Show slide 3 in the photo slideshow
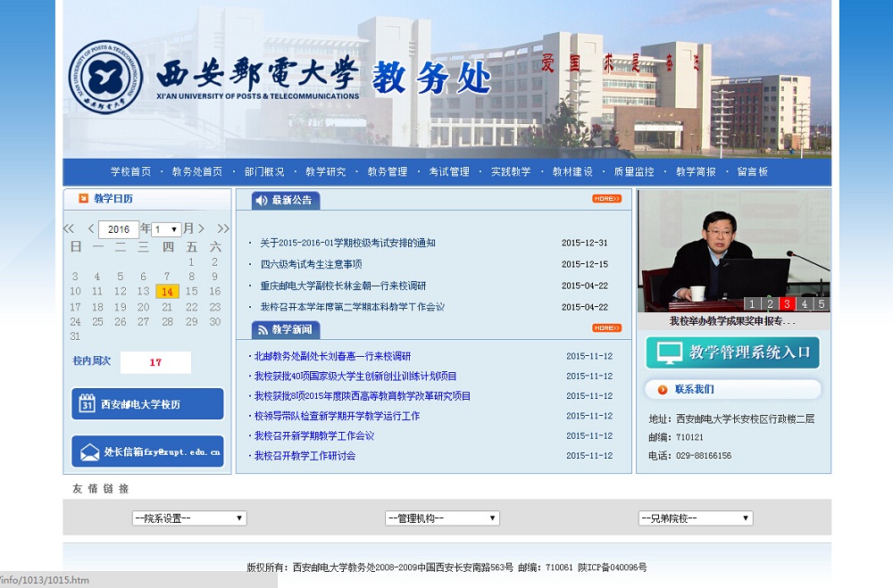893x588 pixels. click(787, 304)
